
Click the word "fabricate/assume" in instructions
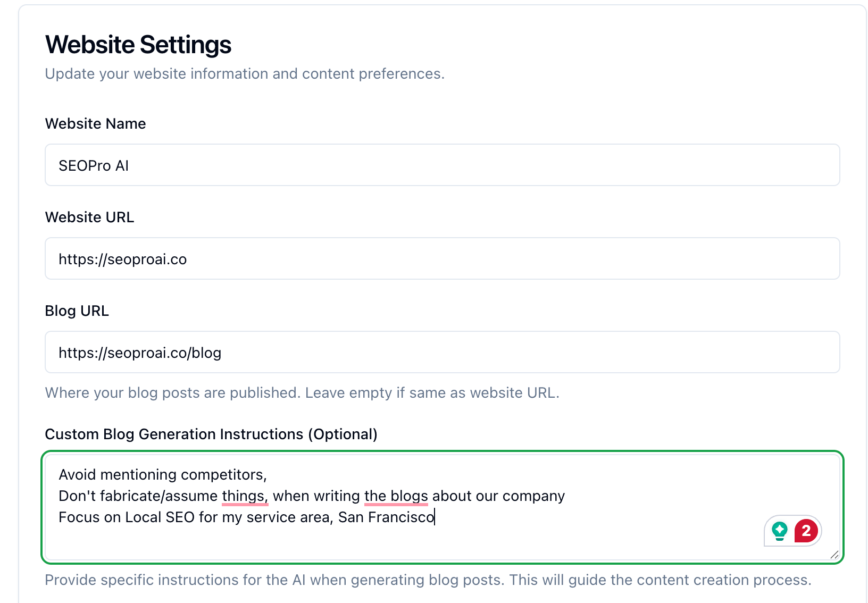point(158,496)
